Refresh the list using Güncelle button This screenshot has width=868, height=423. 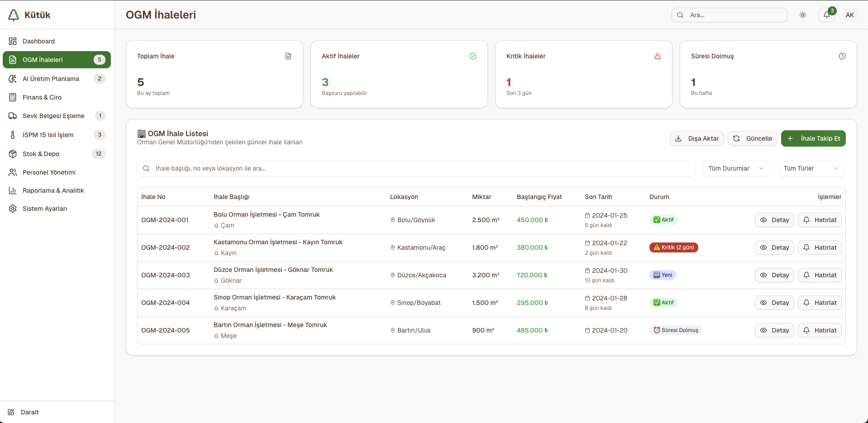(x=753, y=138)
